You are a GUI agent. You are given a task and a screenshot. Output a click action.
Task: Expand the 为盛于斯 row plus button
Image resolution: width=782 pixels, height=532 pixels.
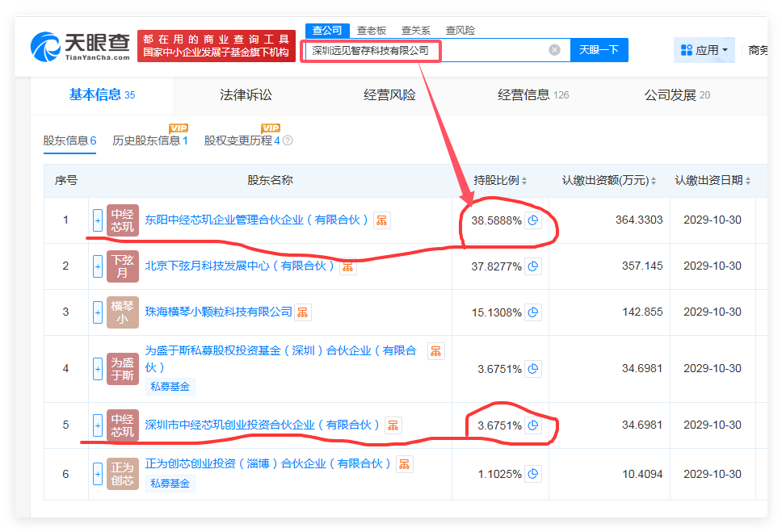coord(98,369)
